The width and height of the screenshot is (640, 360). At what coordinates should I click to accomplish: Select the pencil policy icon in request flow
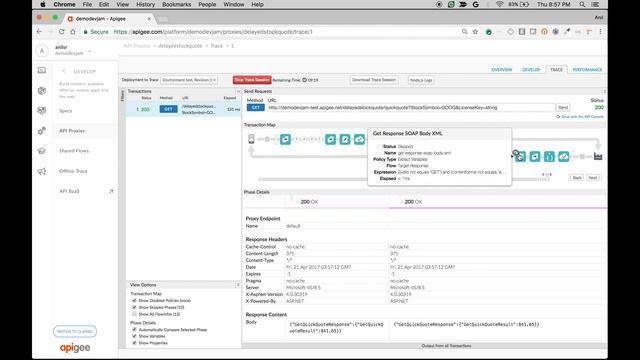pos(345,140)
